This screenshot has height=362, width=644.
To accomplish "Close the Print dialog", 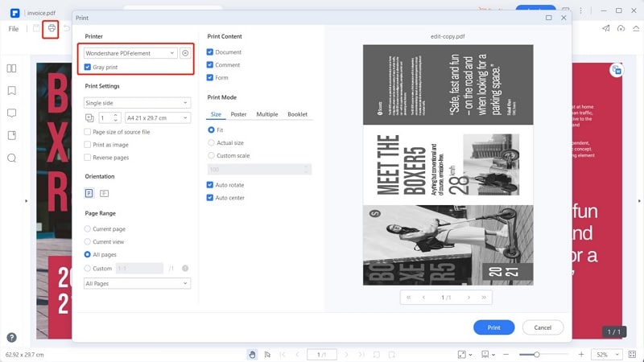I will 563,18.
